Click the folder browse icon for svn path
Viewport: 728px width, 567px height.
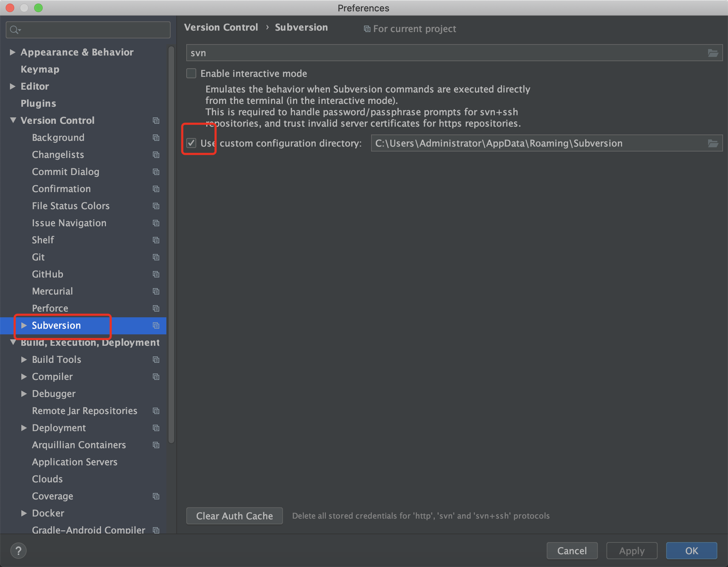[713, 53]
